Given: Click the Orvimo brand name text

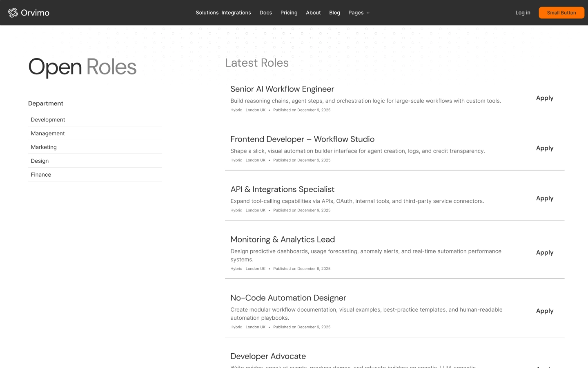Looking at the screenshot, I should tap(35, 13).
